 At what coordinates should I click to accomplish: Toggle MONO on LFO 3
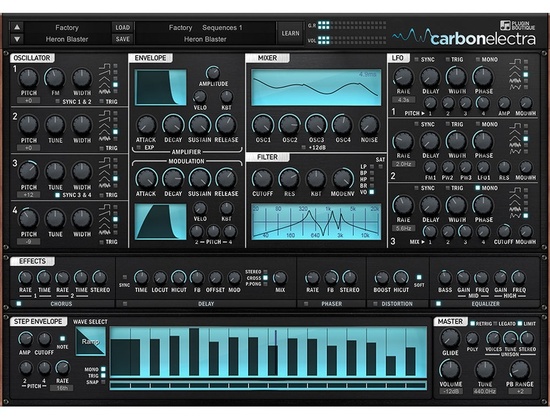coord(477,188)
